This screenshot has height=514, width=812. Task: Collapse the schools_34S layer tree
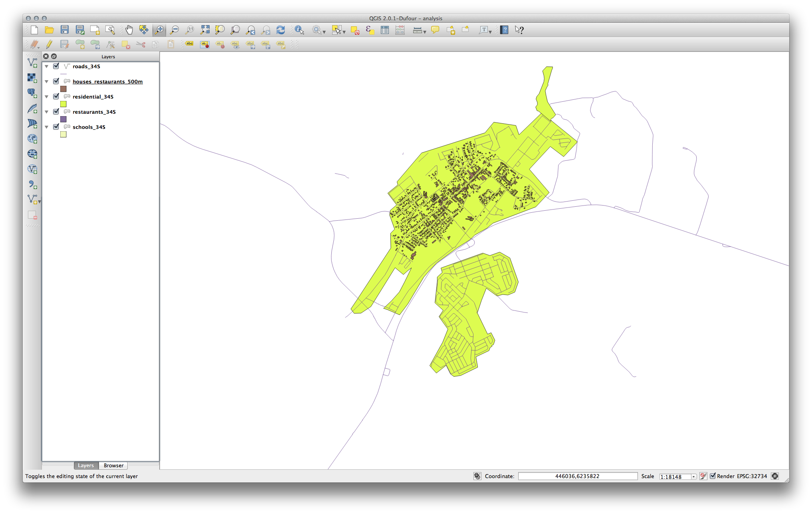tap(47, 127)
